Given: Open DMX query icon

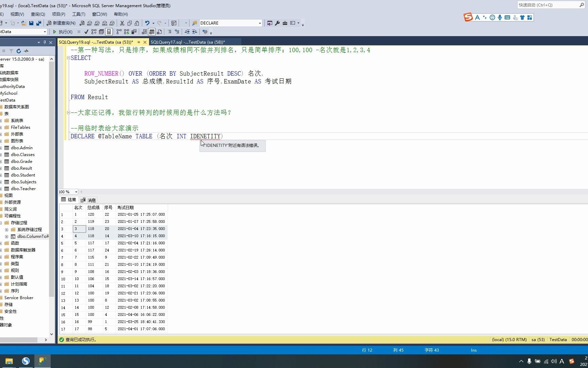Looking at the screenshot, I should coord(97,23).
